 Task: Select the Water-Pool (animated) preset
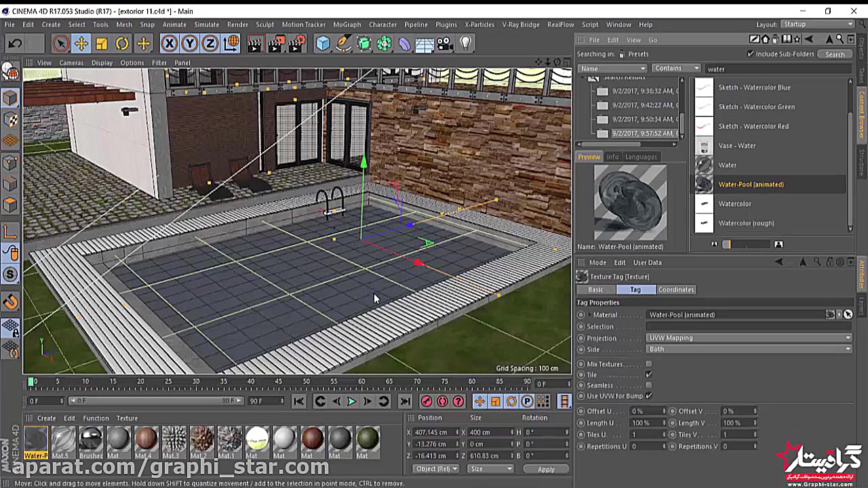[x=751, y=184]
